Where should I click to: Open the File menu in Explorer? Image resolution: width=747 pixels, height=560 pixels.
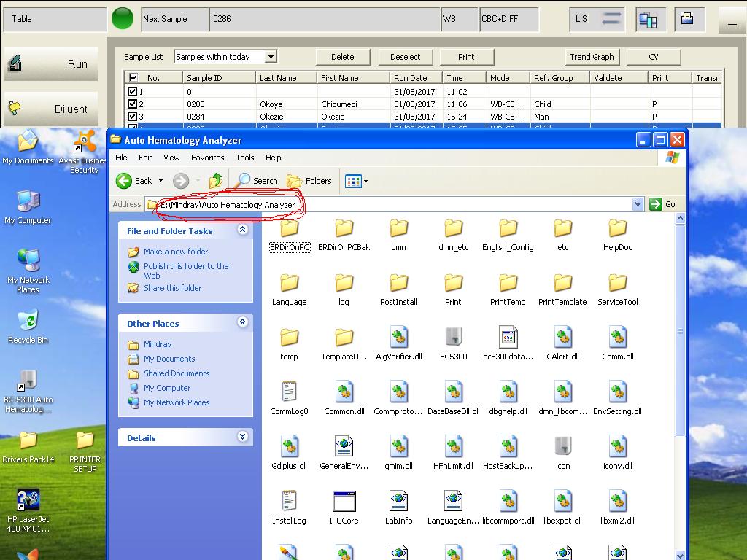[x=122, y=157]
